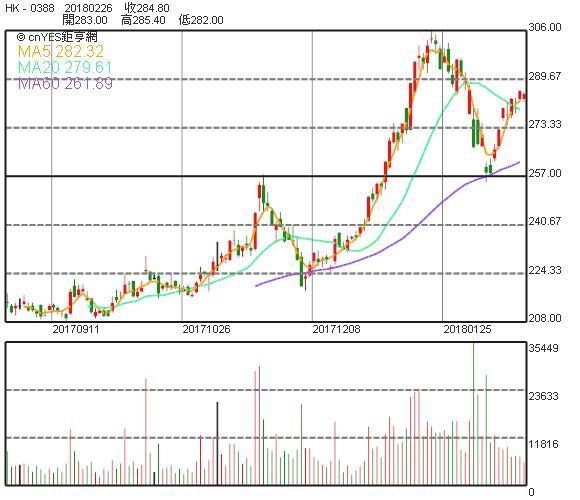Click the 257.00 price axis label
Screen dimensions: 580x500
(545, 173)
